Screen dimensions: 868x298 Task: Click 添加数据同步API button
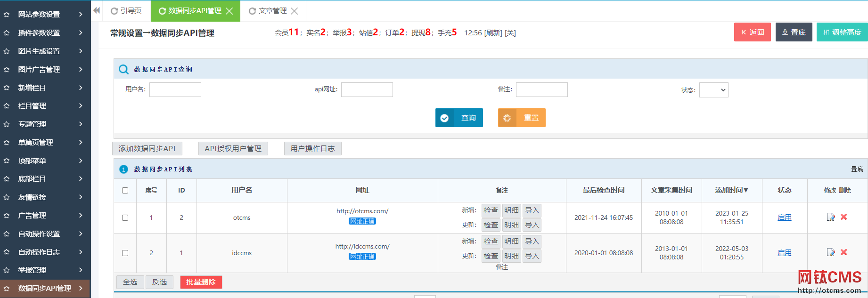147,148
